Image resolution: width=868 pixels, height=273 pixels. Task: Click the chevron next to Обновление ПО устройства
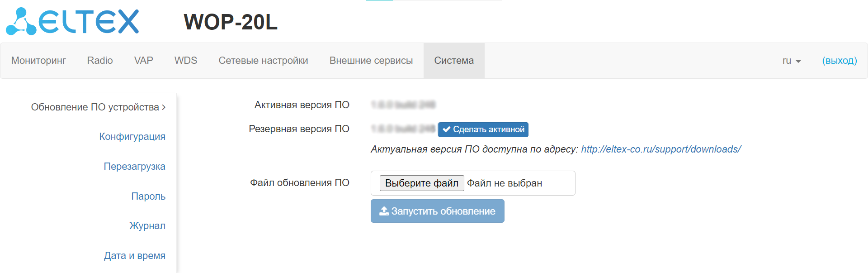[x=164, y=107]
